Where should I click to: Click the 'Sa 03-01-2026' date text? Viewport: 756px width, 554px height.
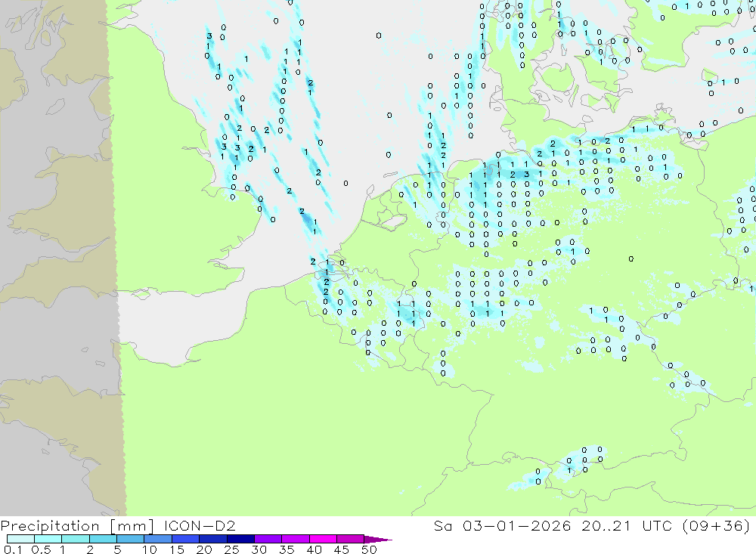[x=502, y=525]
